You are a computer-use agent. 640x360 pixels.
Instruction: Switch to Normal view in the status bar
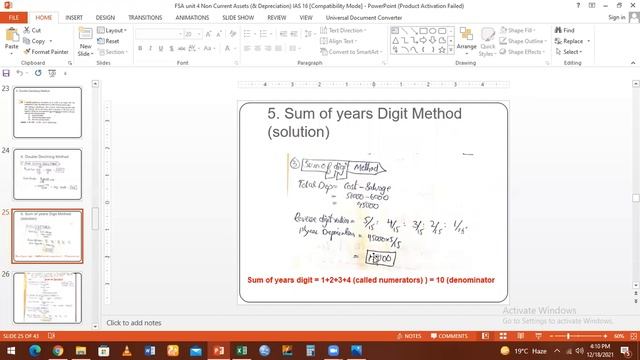485,336
